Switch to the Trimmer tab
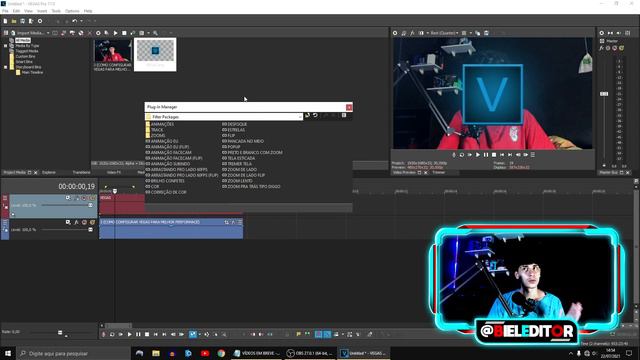This screenshot has height=360, width=640. (439, 173)
